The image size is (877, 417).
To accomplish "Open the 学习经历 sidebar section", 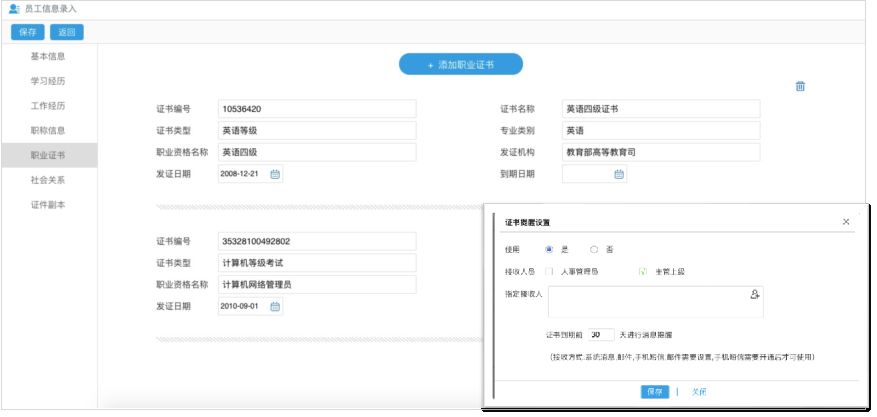I will (x=48, y=81).
